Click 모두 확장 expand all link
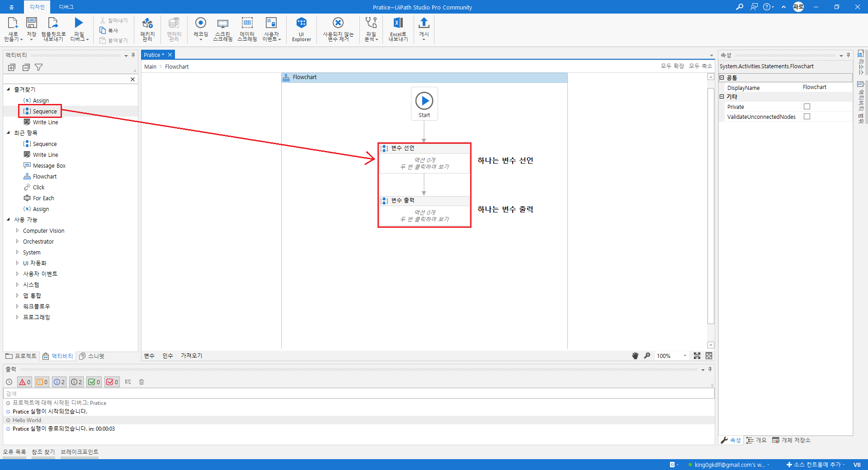This screenshot has height=470, width=868. coord(672,66)
